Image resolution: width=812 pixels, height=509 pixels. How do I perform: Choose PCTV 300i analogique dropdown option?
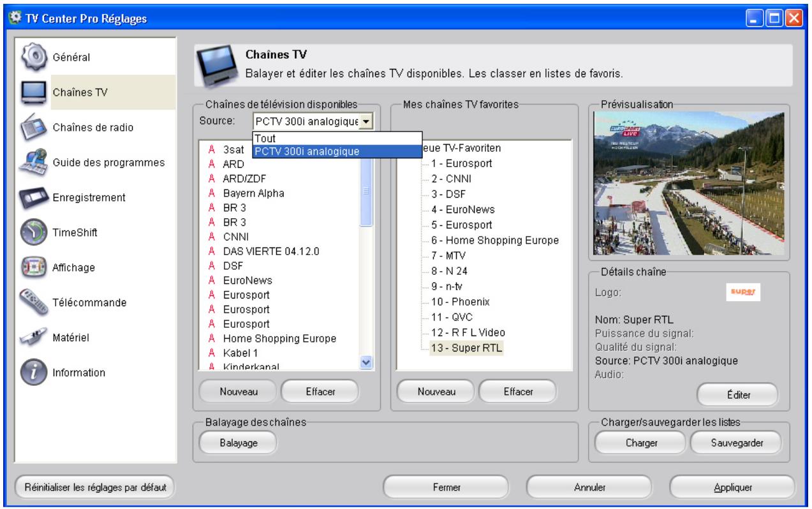[337, 151]
